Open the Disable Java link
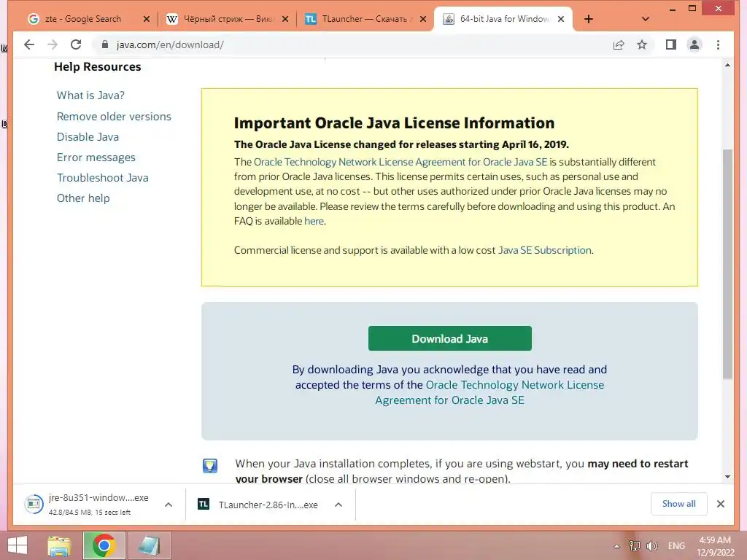The height and width of the screenshot is (560, 747). click(88, 137)
